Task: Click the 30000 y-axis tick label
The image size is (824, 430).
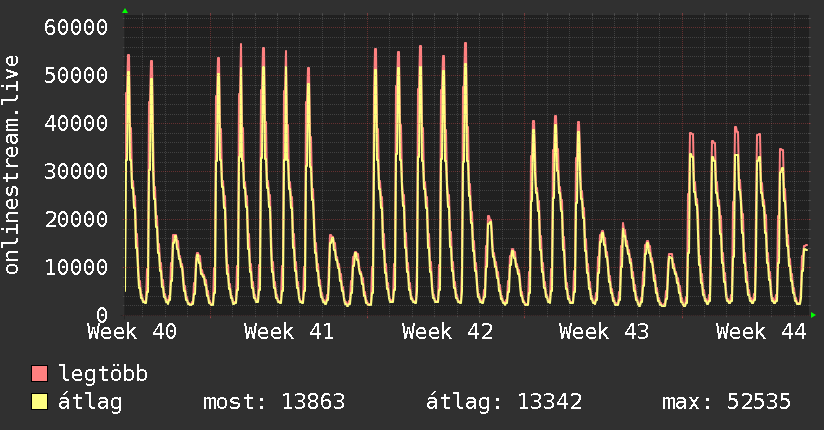Action: point(76,171)
